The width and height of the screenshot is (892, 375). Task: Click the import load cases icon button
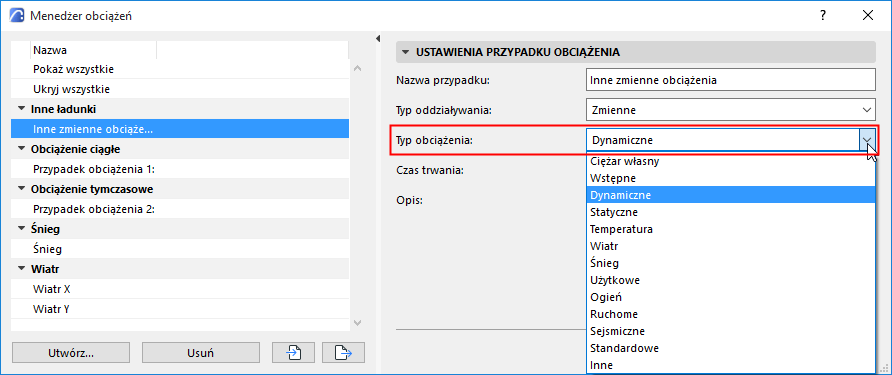click(293, 352)
